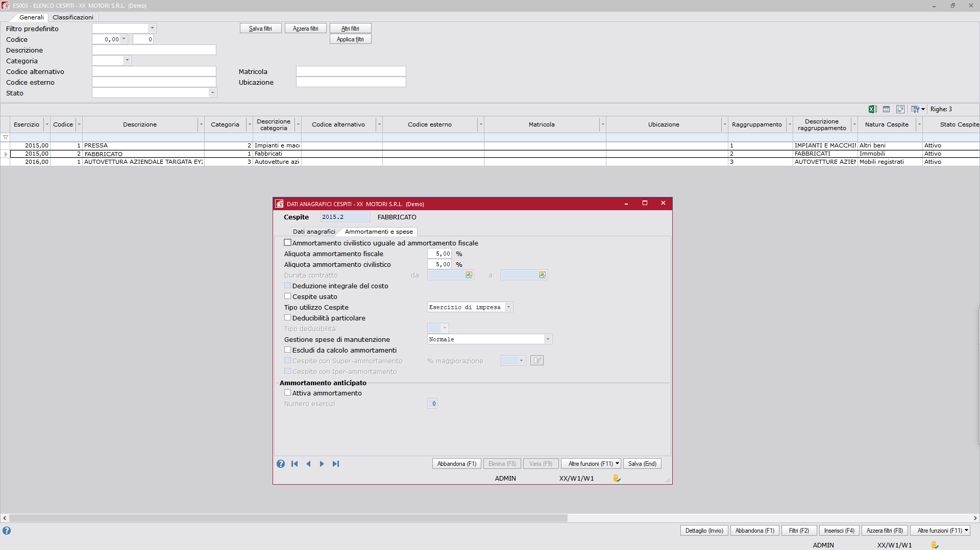Check Escludi da calcolo ammortamenti
The width and height of the screenshot is (980, 550).
[x=288, y=350]
